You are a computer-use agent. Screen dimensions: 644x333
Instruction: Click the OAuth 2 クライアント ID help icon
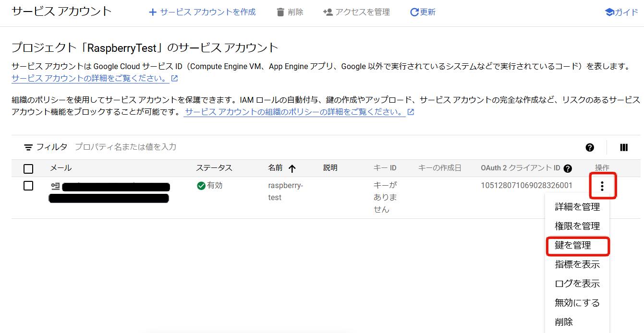(568, 168)
